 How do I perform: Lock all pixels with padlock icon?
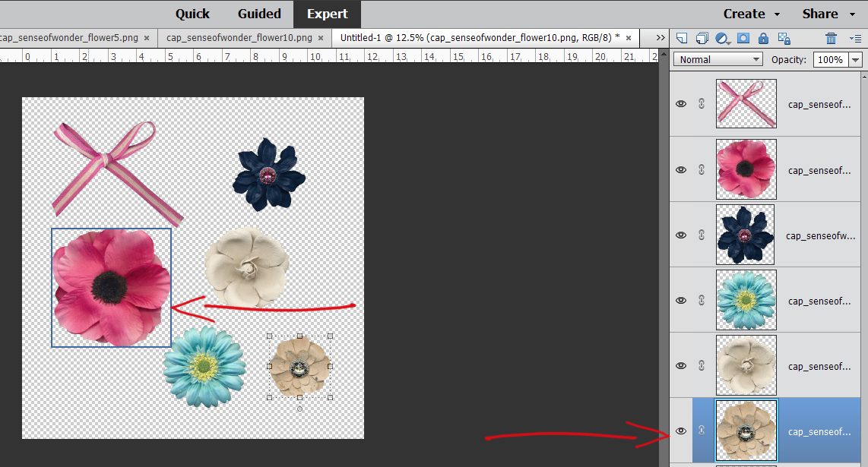click(x=763, y=38)
